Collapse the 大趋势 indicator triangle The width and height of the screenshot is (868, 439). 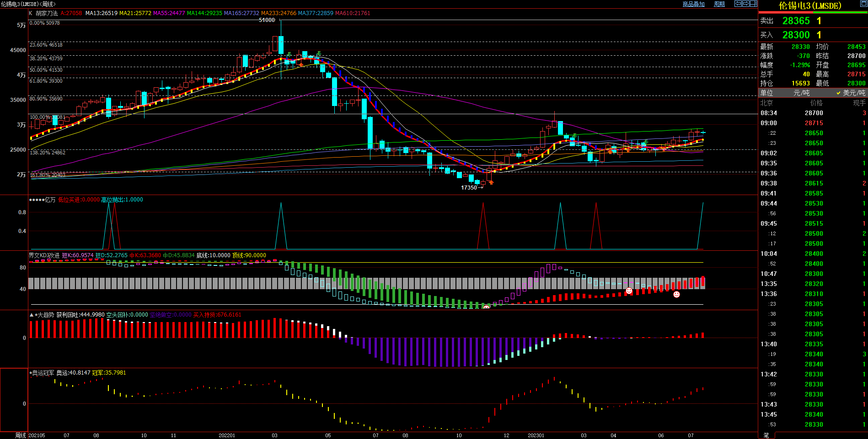pos(32,315)
